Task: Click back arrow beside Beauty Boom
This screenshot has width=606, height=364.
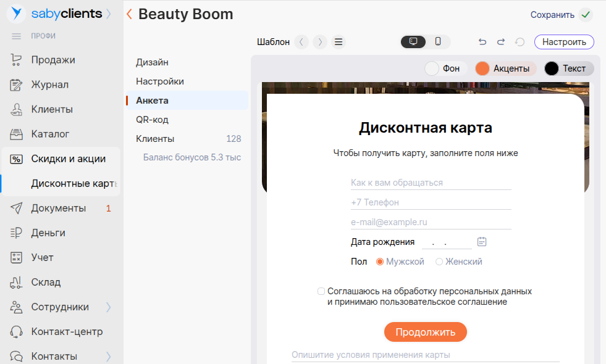Action: 129,14
